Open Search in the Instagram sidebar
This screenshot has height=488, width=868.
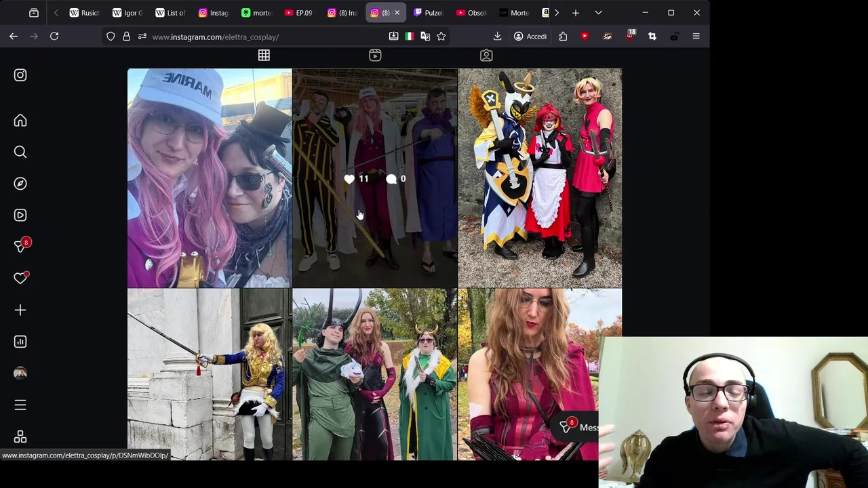(20, 152)
